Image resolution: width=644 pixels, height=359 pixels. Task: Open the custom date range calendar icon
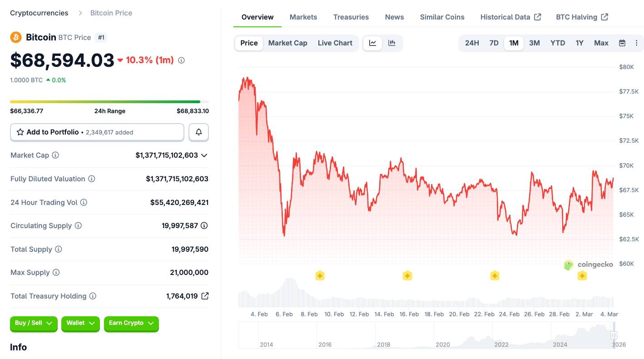pyautogui.click(x=622, y=43)
